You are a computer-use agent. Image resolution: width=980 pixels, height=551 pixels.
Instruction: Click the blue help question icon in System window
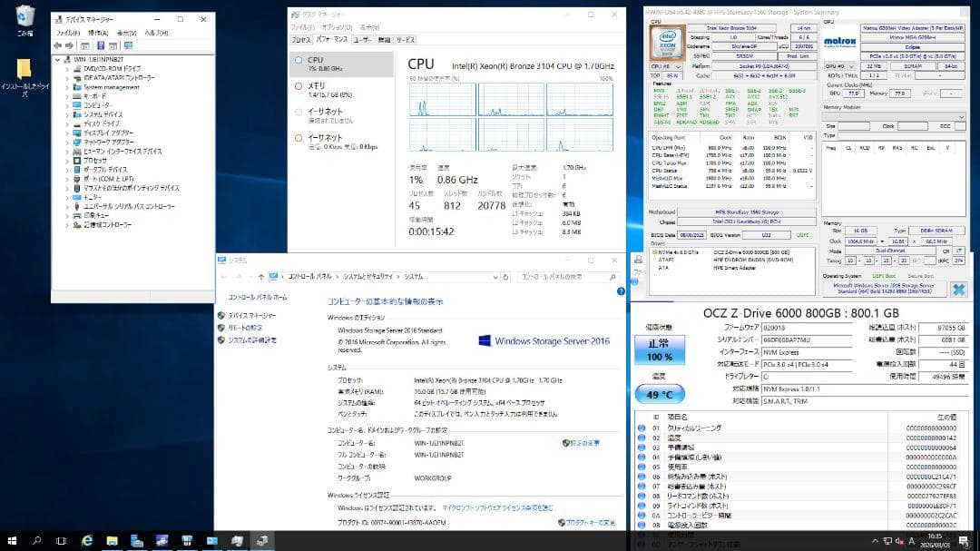[x=621, y=291]
